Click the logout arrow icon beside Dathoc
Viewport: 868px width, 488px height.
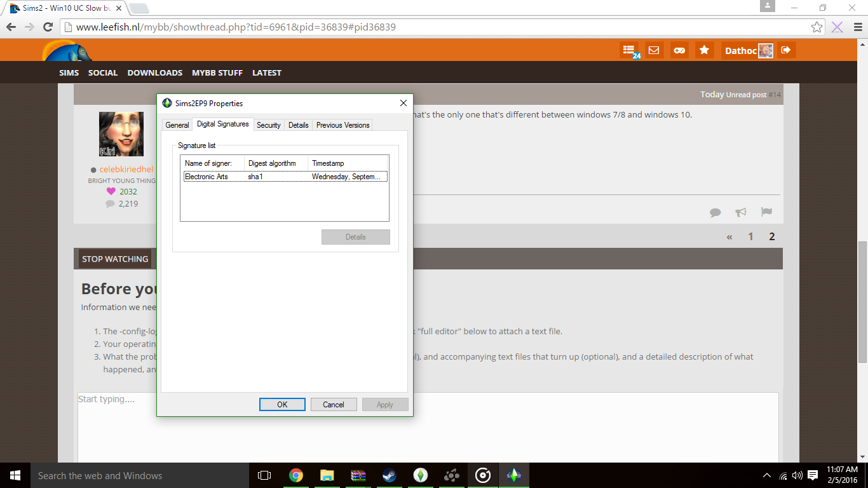coord(786,50)
